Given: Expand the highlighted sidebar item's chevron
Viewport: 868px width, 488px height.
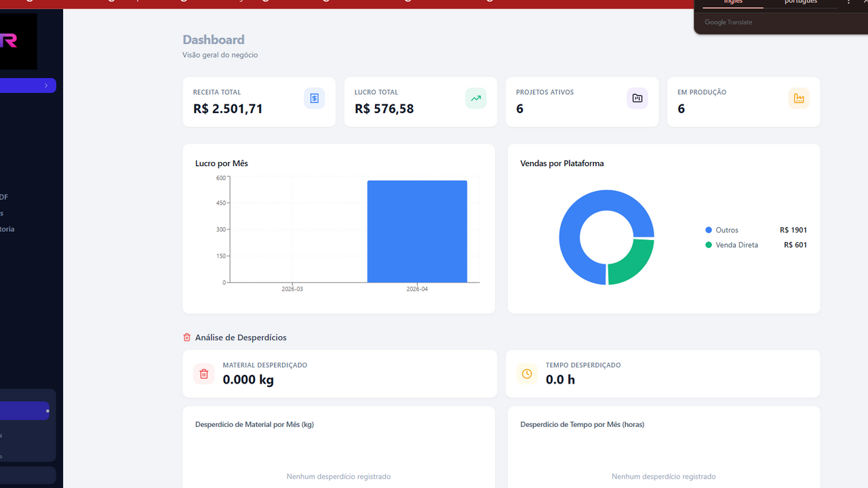Looking at the screenshot, I should point(46,85).
